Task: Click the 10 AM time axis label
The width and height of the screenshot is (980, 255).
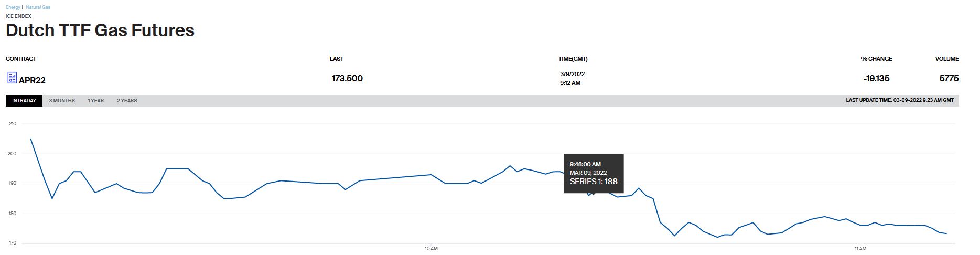Action: point(431,249)
